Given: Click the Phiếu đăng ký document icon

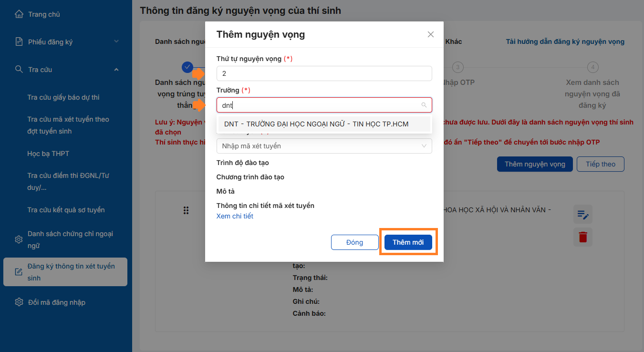Looking at the screenshot, I should coord(19,42).
